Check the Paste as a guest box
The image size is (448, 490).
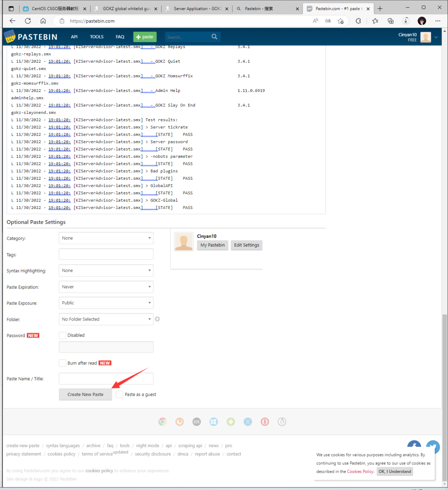click(119, 394)
